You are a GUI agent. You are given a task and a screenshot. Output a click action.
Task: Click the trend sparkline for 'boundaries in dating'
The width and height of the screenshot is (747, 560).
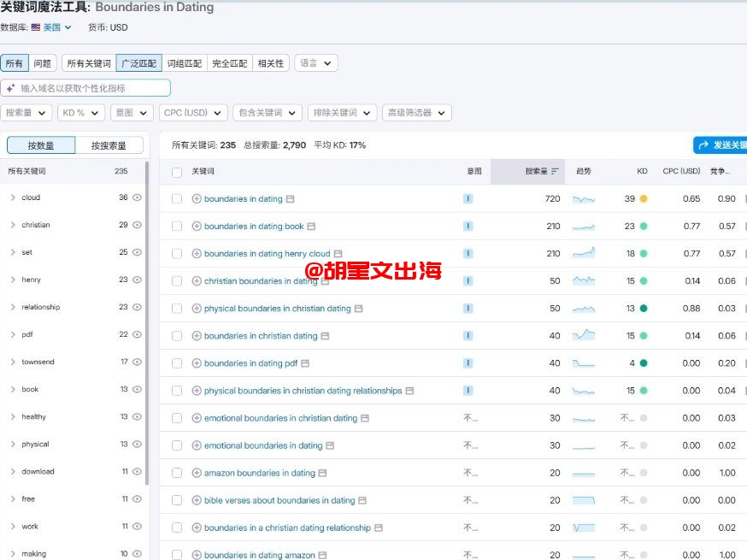click(584, 198)
